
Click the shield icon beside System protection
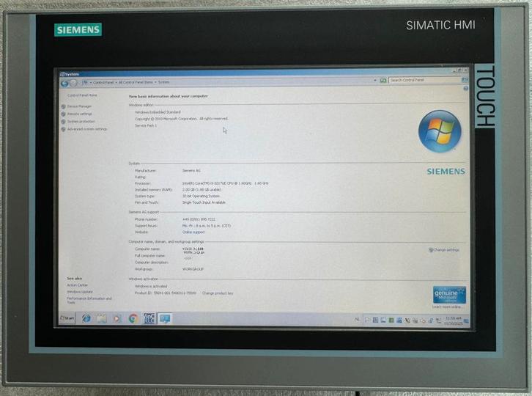(x=63, y=122)
